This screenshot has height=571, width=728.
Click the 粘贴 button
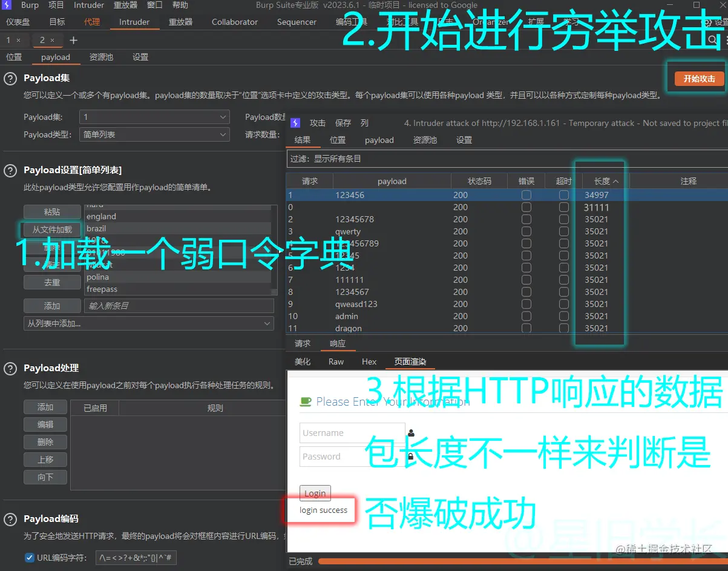tap(52, 212)
